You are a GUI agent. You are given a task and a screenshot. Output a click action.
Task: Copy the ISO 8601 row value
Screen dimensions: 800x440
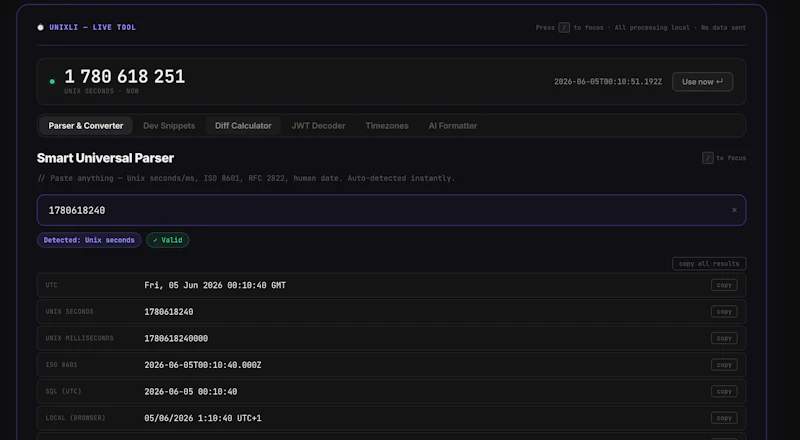(724, 365)
